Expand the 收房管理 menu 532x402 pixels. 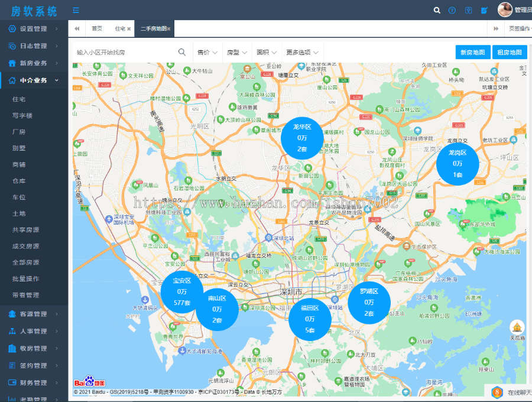[34, 348]
